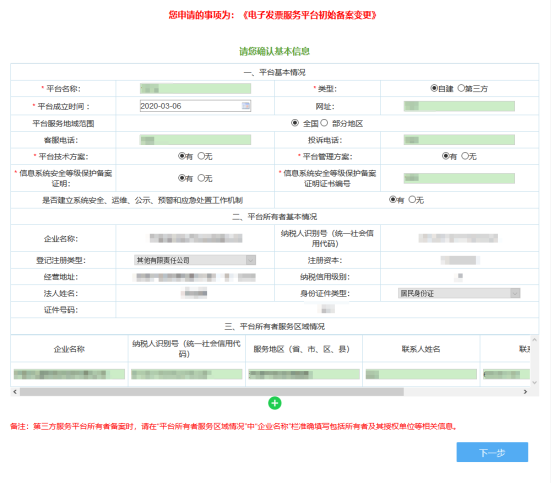Click the 投诉电话 input field
This screenshot has width=554, height=483.
coord(459,140)
